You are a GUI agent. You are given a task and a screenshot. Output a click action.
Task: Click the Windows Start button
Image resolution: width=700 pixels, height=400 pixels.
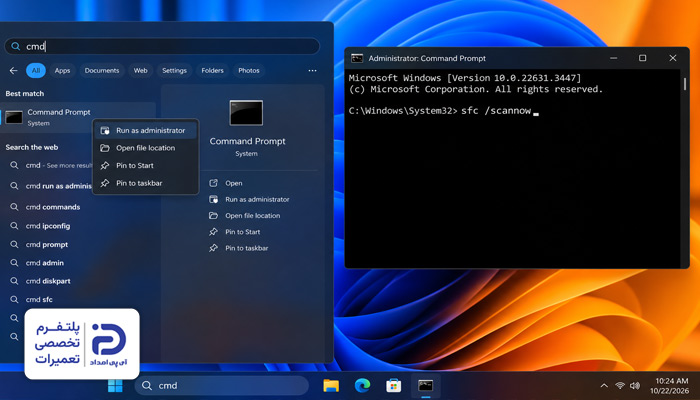pos(115,386)
